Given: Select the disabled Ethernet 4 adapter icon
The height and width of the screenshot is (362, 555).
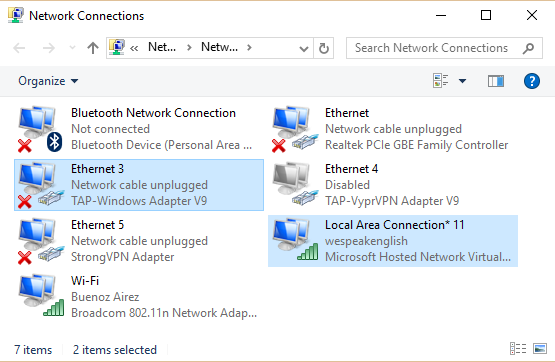Looking at the screenshot, I should pos(295,184).
